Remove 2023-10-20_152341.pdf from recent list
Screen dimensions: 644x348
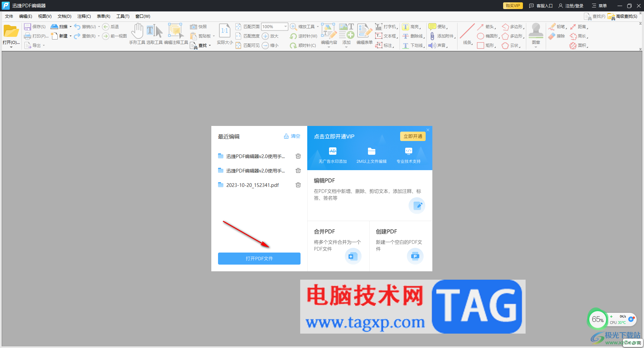point(298,185)
